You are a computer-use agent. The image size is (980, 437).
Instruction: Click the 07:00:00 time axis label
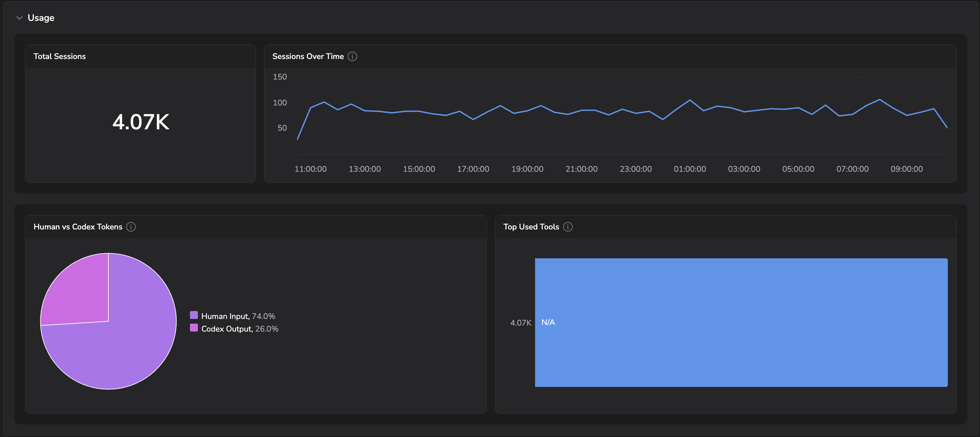point(852,169)
